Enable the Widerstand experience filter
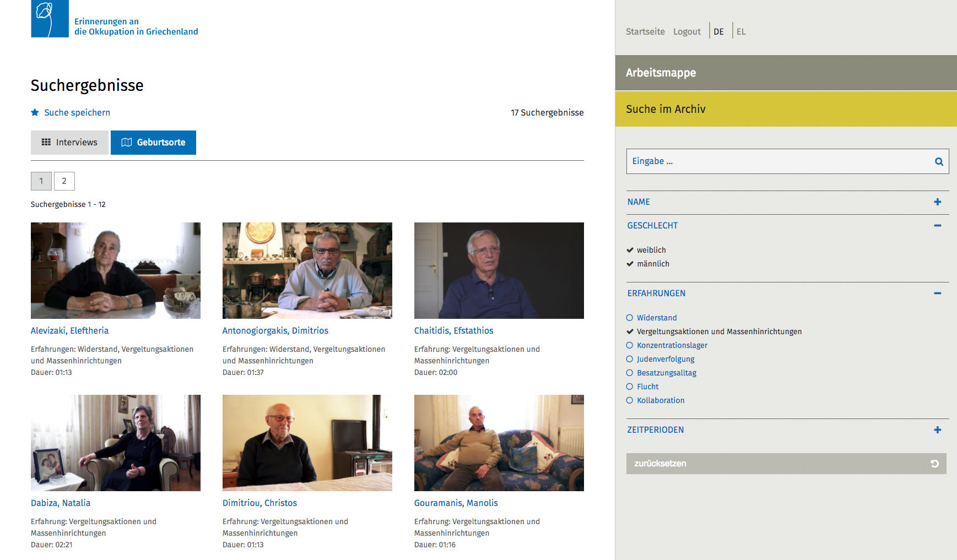Screen dimensions: 957x560 coord(630,318)
